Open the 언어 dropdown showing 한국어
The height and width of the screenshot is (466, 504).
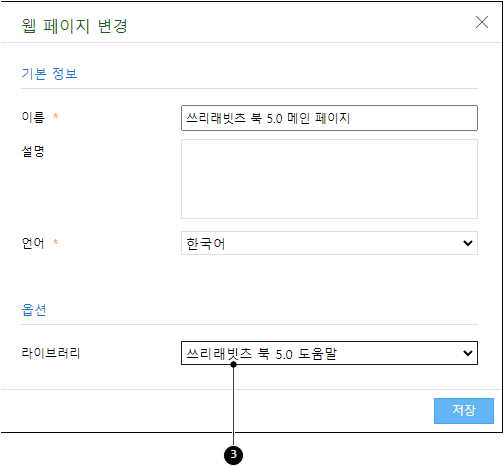pyautogui.click(x=329, y=243)
